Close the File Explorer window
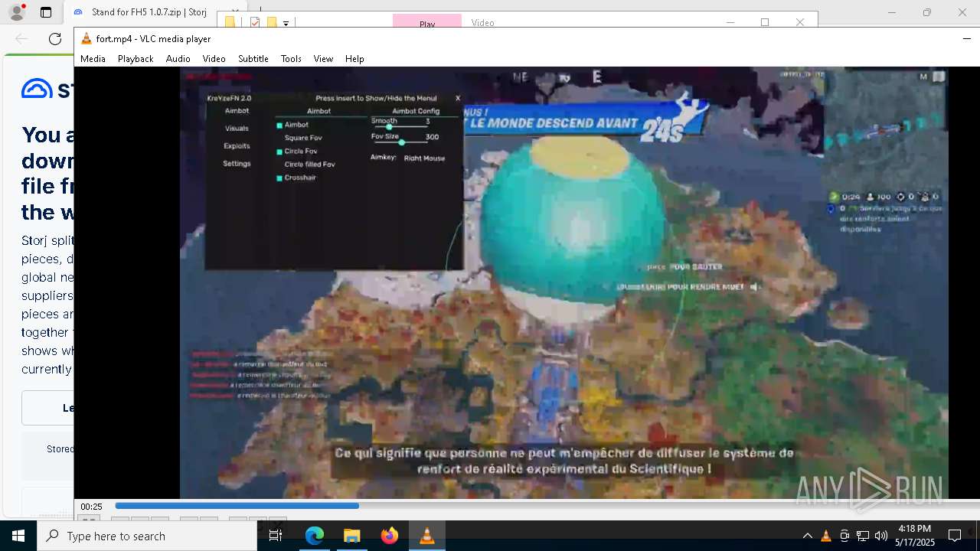 coord(800,22)
